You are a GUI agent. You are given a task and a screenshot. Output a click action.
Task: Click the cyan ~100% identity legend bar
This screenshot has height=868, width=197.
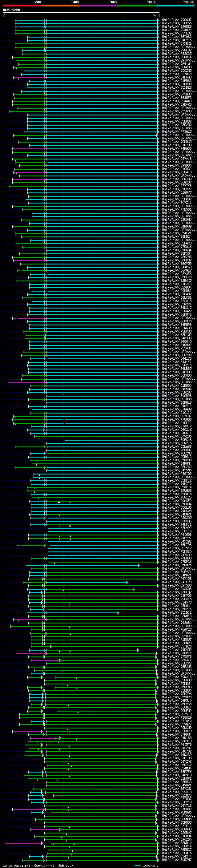click(175, 6)
